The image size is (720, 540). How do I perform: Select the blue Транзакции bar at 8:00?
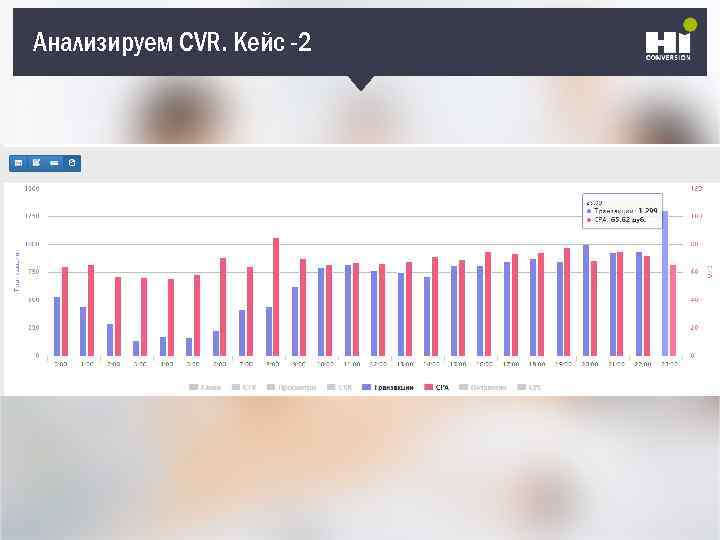coord(269,331)
